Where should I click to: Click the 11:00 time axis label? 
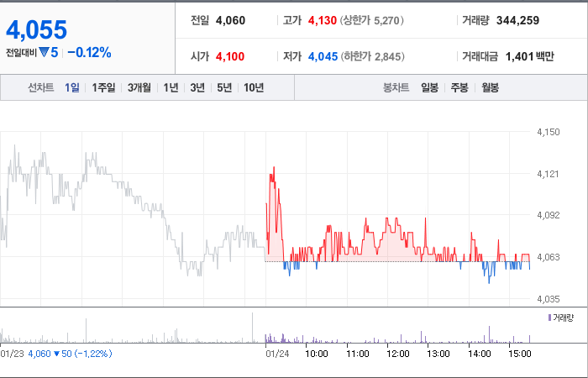(x=357, y=354)
